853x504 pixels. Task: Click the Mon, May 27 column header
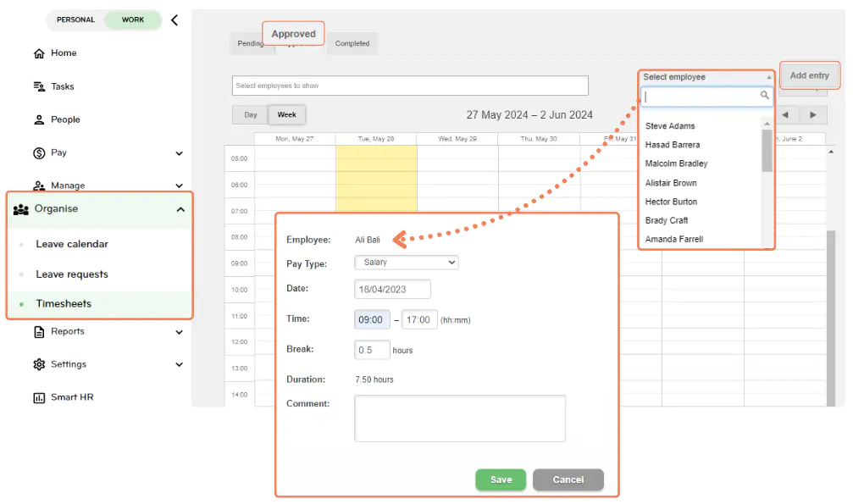tap(294, 139)
